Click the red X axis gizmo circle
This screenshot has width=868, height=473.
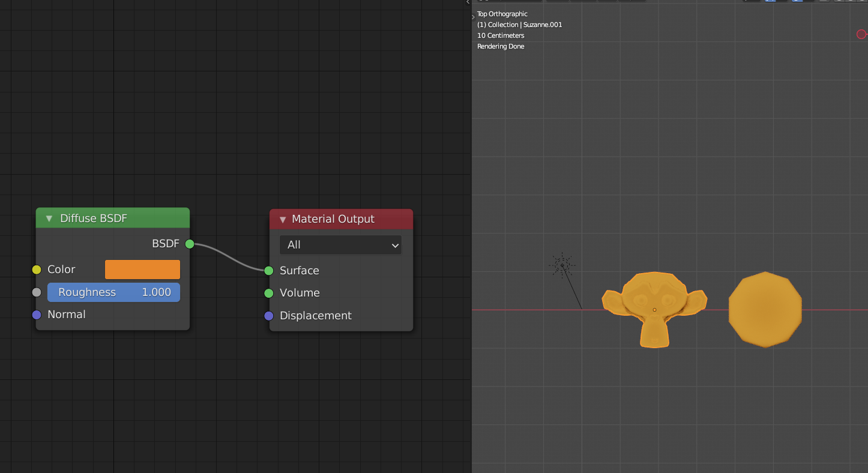tap(862, 34)
